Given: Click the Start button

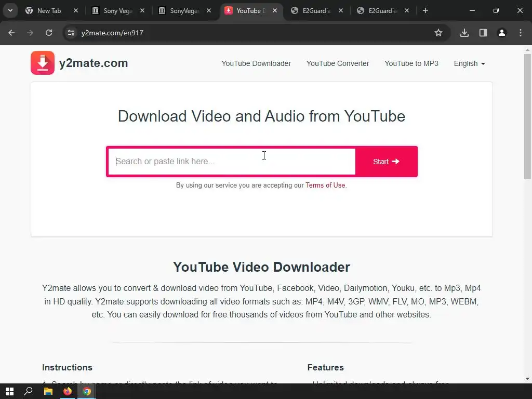Looking at the screenshot, I should coord(386,162).
